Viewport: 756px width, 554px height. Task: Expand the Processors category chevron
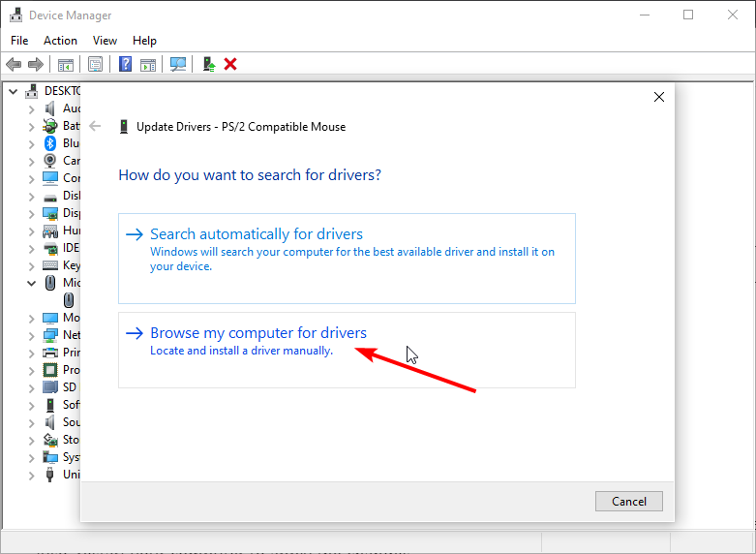tap(31, 371)
